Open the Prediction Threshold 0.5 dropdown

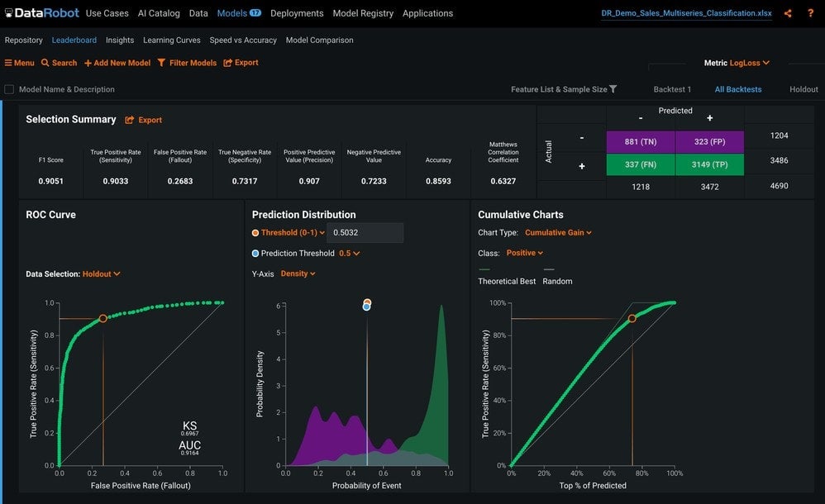pos(350,253)
